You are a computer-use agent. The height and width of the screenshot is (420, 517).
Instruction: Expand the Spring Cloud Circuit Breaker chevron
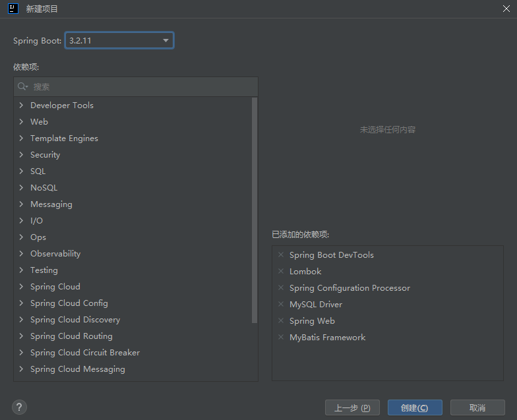(21, 352)
